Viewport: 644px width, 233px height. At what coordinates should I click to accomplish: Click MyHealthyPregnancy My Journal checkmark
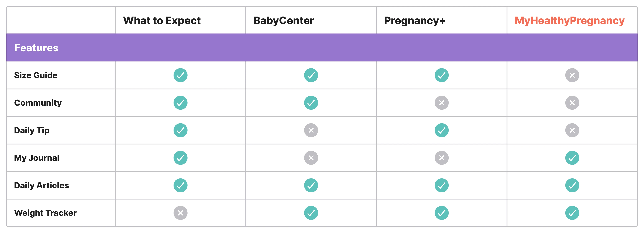572,158
